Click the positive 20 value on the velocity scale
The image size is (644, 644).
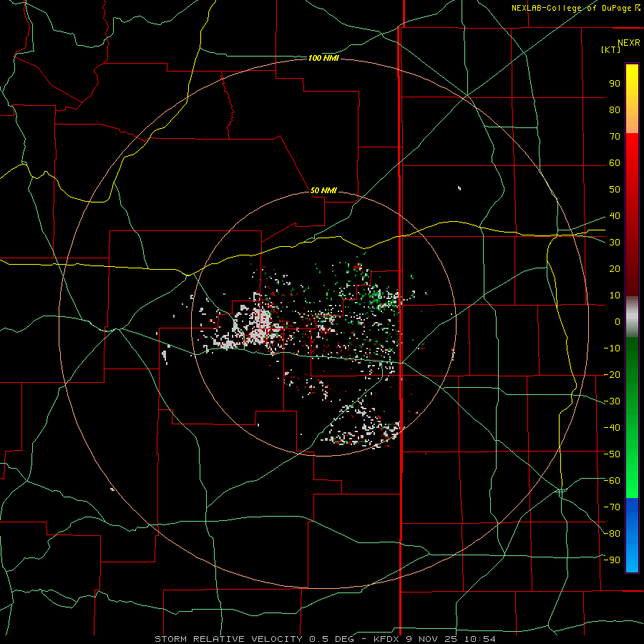click(x=615, y=268)
